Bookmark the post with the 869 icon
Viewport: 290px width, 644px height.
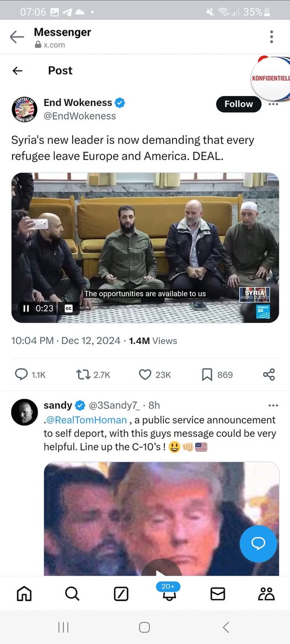coord(207,374)
